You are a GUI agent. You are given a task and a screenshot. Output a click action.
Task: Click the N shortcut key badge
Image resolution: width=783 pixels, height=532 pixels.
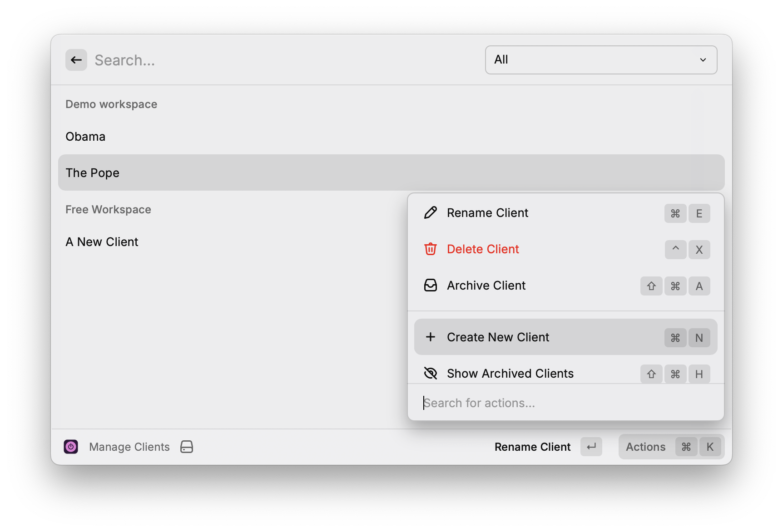coord(699,338)
